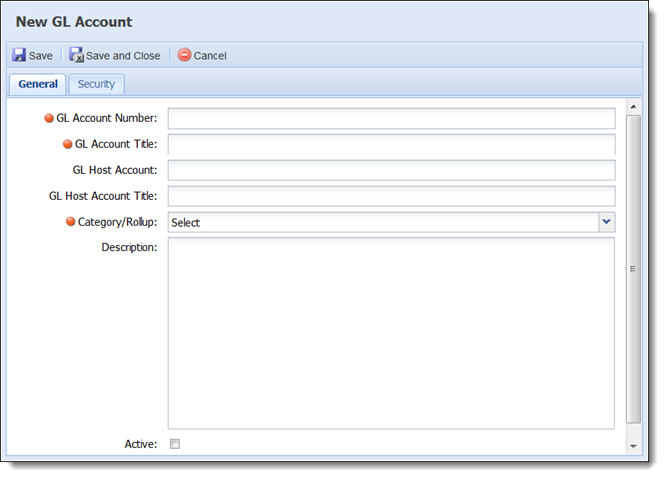Click the scrollbar up arrow
This screenshot has height=477, width=664.
(633, 106)
